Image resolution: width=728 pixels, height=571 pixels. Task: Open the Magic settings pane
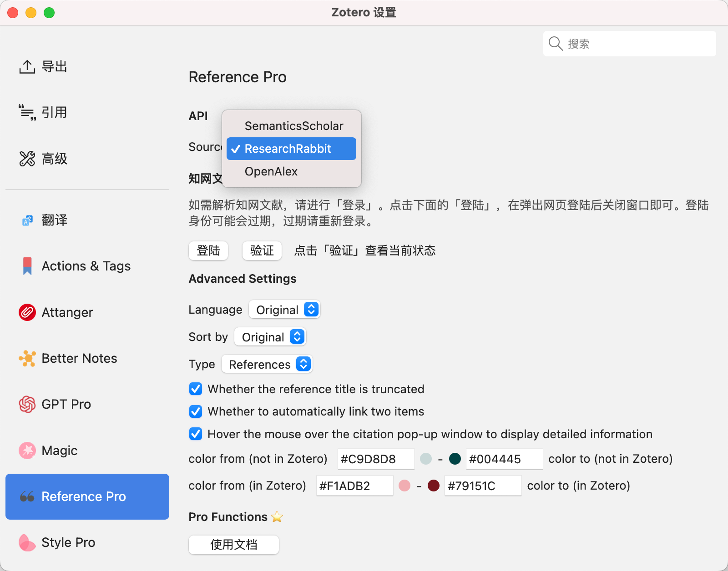click(x=87, y=451)
